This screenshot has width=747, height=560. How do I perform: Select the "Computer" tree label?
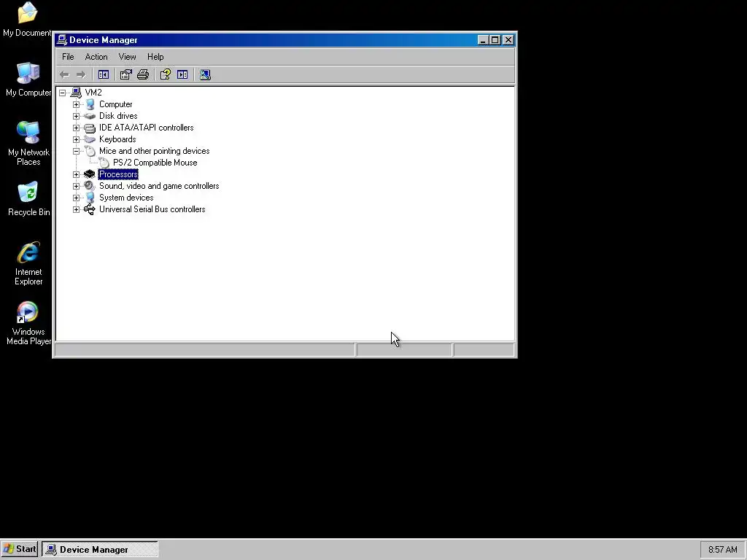pos(116,104)
